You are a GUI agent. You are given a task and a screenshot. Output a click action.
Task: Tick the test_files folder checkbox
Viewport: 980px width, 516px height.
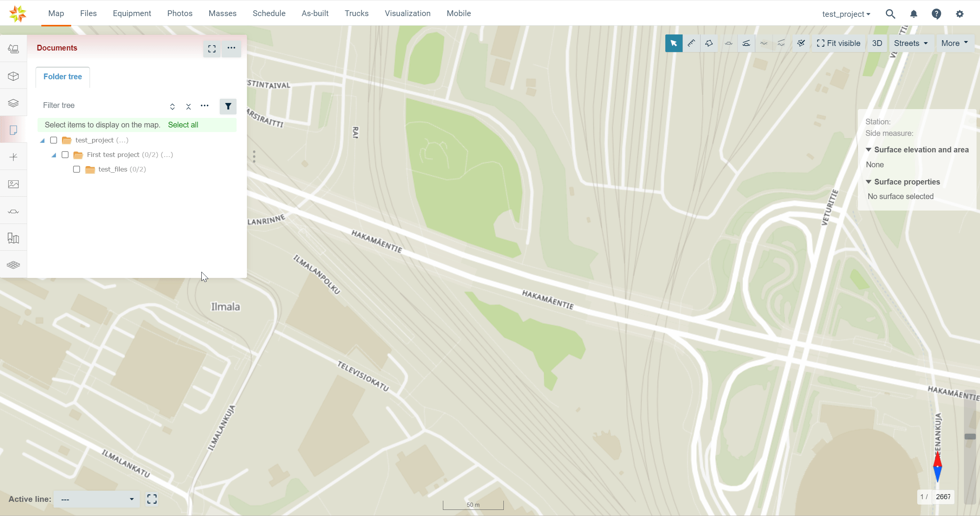coord(77,169)
